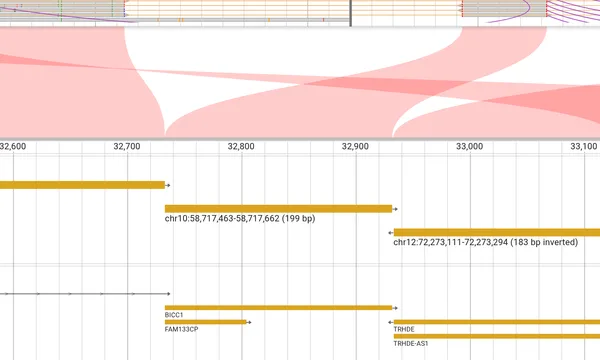Click the FAM133CP gene annotation bar

(206, 322)
